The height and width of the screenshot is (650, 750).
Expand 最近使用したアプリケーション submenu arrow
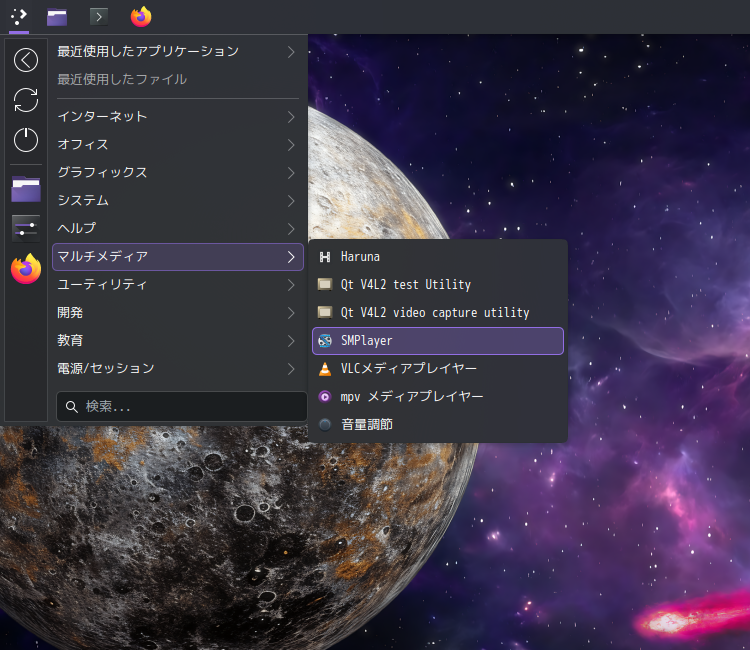(x=291, y=52)
